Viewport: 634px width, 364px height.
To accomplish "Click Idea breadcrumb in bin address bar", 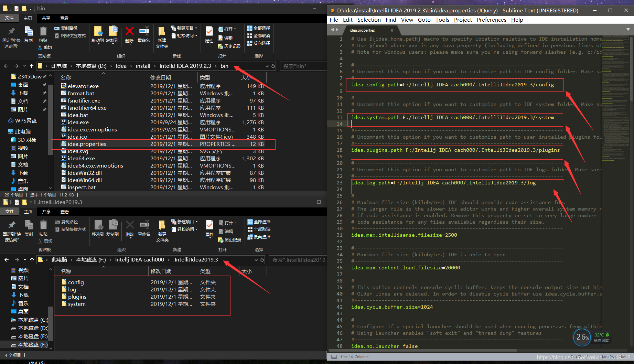I will 121,66.
